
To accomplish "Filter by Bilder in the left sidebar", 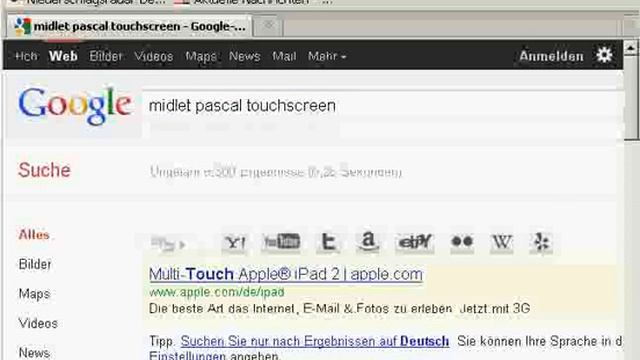I will pyautogui.click(x=35, y=264).
